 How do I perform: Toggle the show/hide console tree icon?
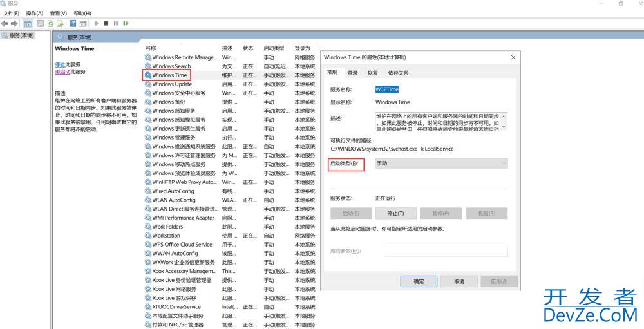coord(28,23)
